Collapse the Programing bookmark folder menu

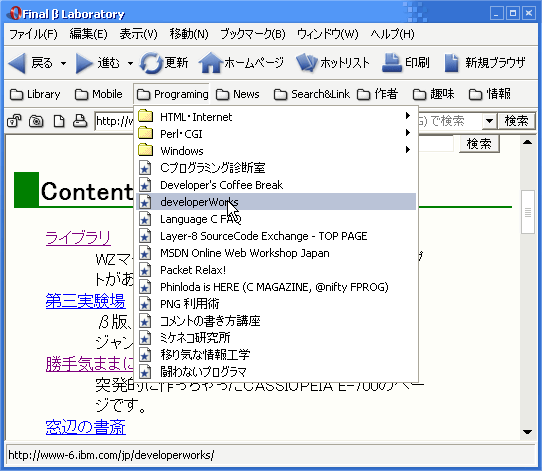point(172,94)
